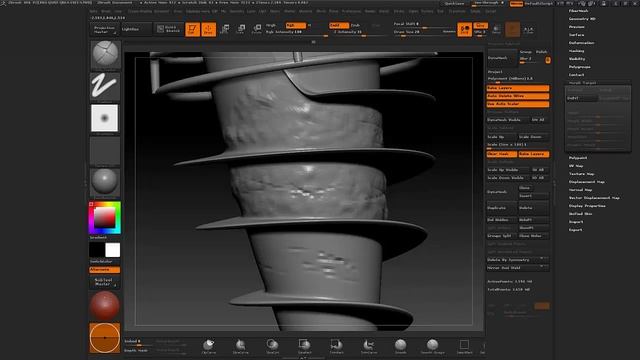Screen dimensions: 640x360
Task: Adjust the Draw Size slider
Action: (418, 32)
